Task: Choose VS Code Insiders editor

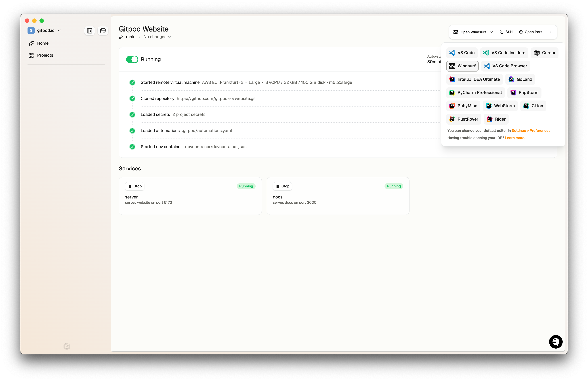Action: tap(504, 53)
